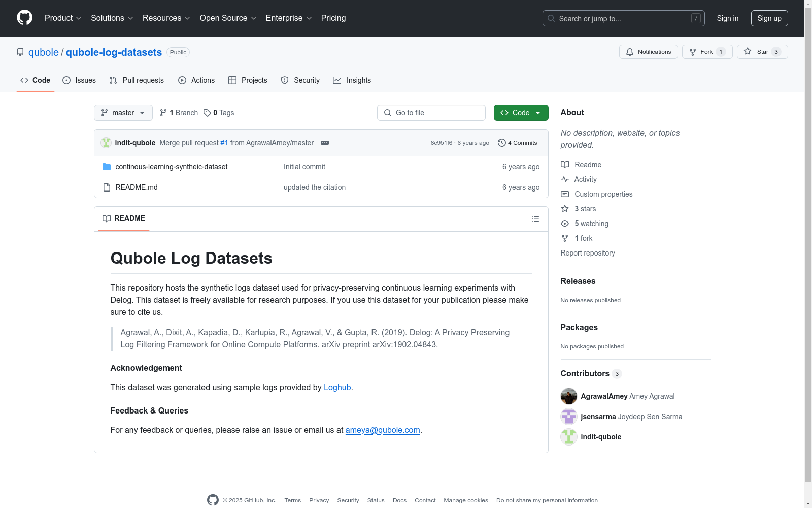The height and width of the screenshot is (508, 812).
Task: Open Notifications bell button
Action: click(648, 52)
